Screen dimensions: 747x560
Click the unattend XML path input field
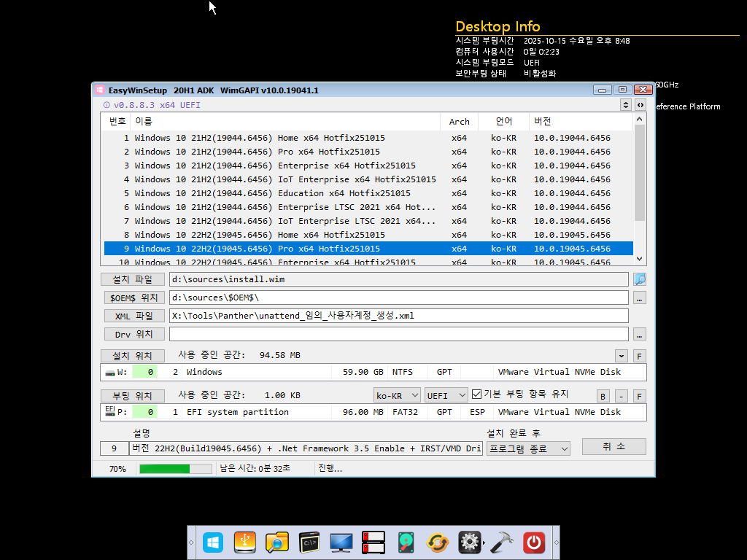coord(399,316)
